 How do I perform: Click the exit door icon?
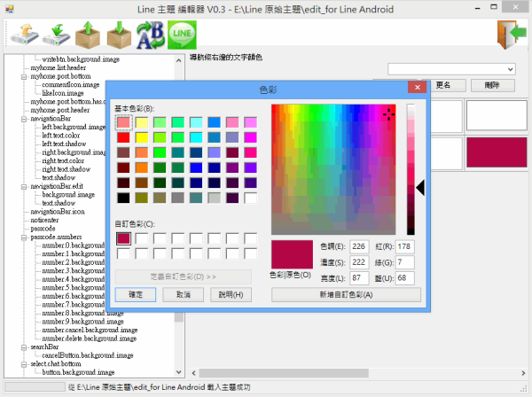point(512,35)
